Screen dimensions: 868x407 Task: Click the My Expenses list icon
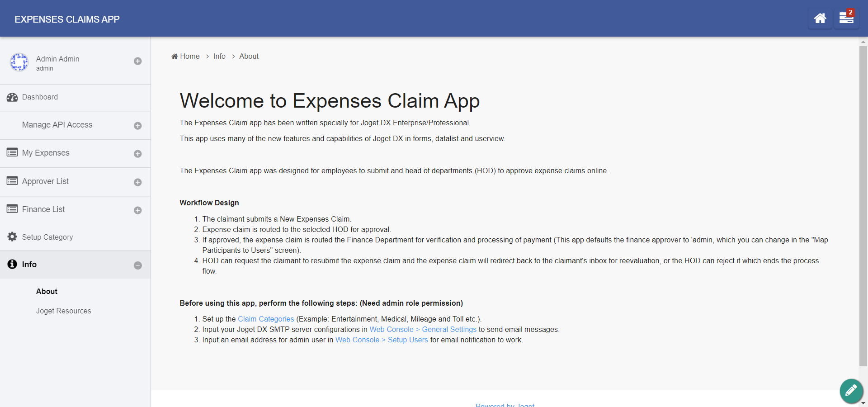click(x=12, y=153)
